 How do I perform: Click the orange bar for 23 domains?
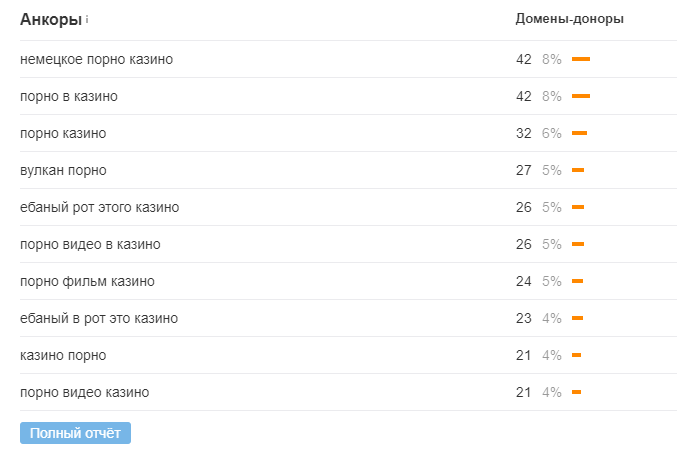[577, 318]
